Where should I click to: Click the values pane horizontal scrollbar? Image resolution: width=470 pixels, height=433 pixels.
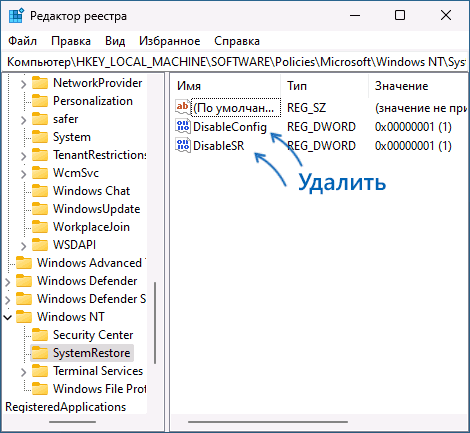pos(268,422)
